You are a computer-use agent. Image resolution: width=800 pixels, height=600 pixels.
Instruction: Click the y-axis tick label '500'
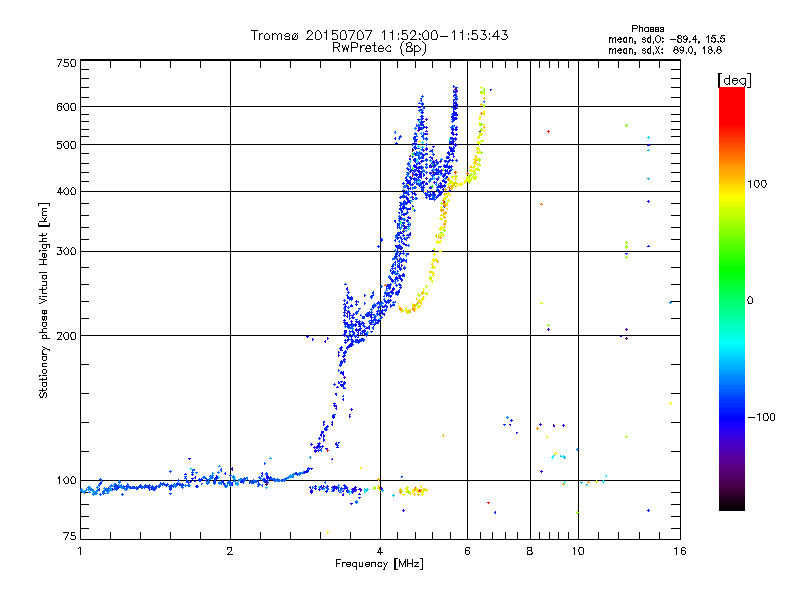pos(67,145)
